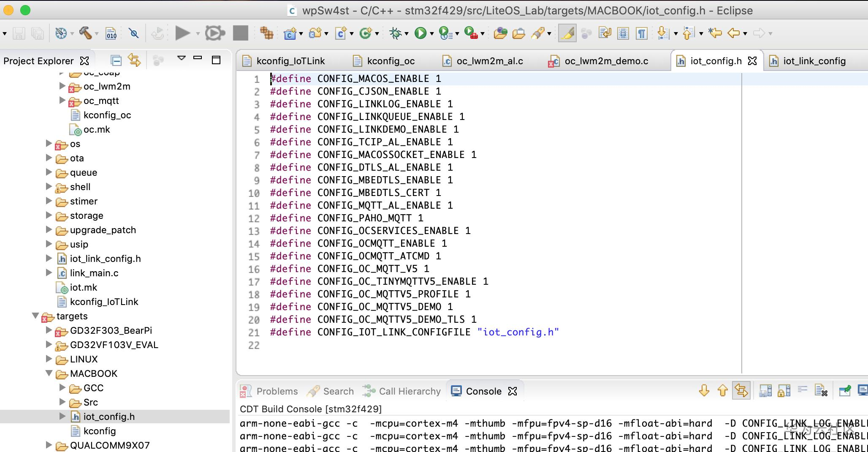This screenshot has width=868, height=452.
Task: Pin the Console with the pin icon
Action: point(844,390)
